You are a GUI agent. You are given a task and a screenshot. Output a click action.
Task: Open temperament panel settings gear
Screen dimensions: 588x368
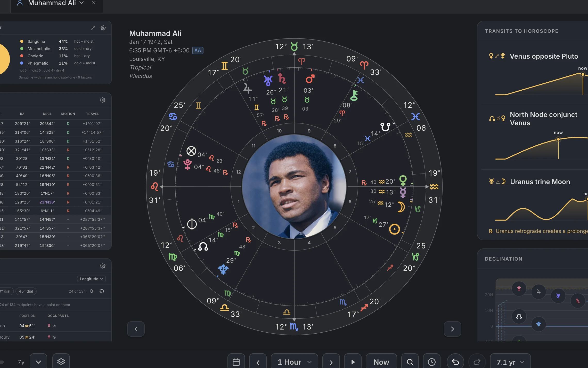pyautogui.click(x=103, y=28)
